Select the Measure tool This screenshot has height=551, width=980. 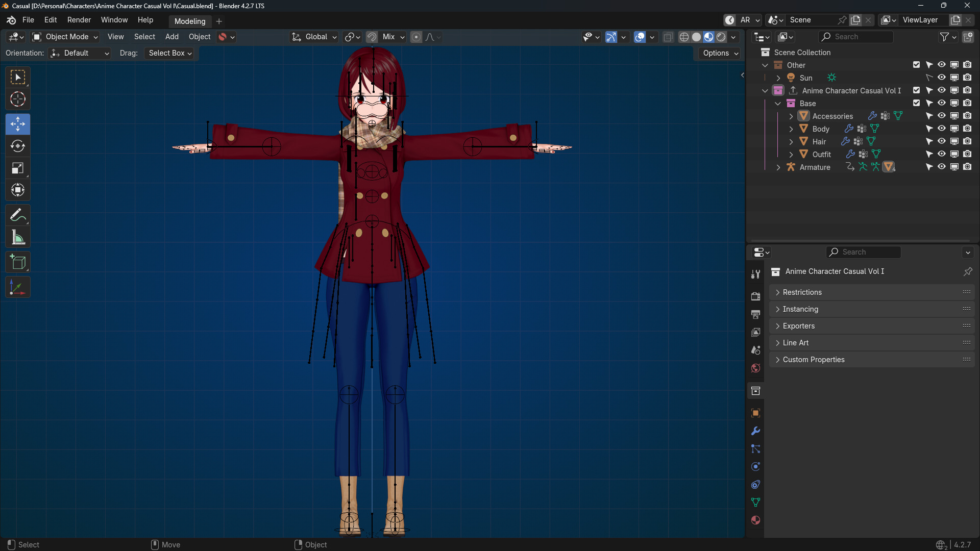point(18,237)
